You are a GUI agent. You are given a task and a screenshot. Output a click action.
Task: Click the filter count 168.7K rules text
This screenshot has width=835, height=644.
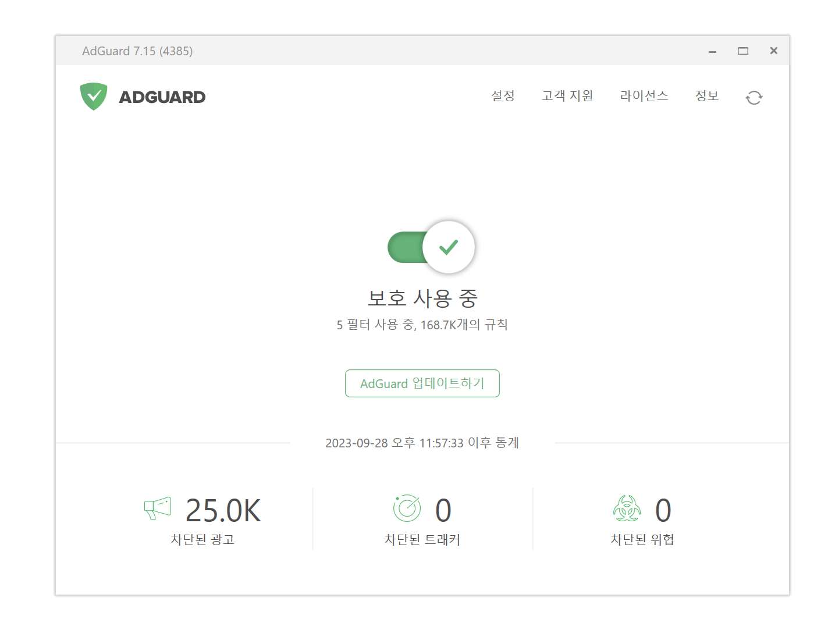422,325
